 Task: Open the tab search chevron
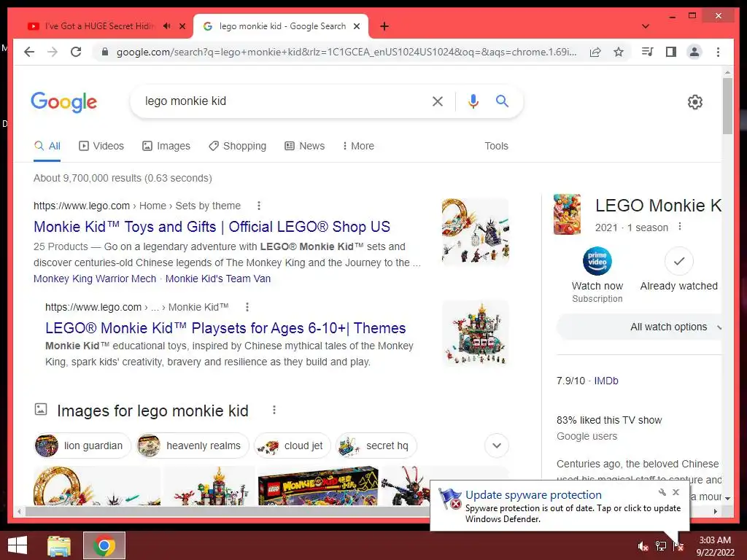tap(645, 26)
